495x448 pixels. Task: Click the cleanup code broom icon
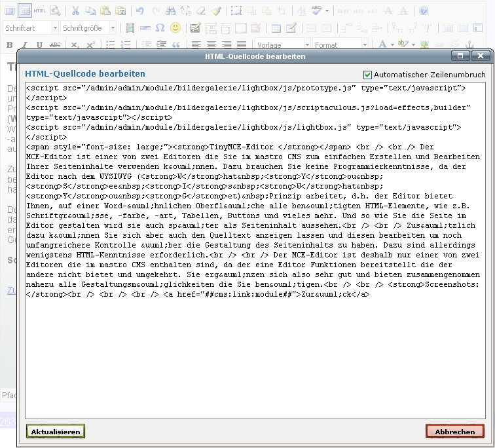tap(216, 11)
